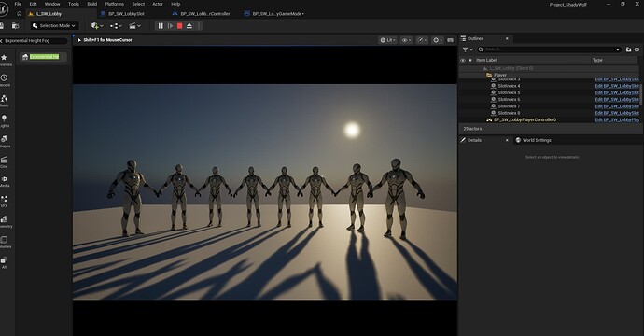Select the Media actors category

5,182
